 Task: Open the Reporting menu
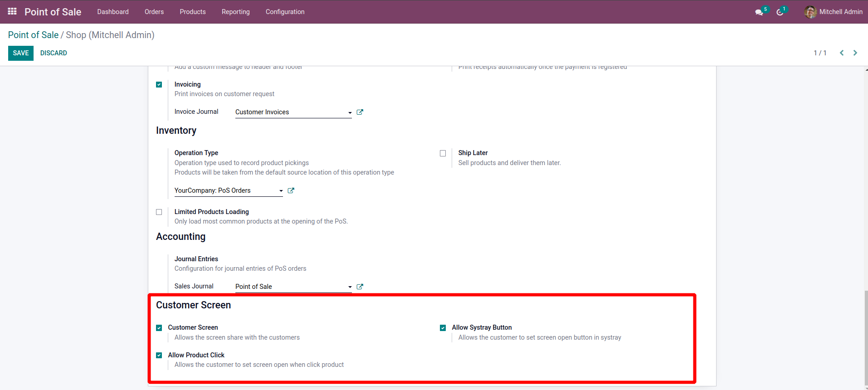(235, 12)
